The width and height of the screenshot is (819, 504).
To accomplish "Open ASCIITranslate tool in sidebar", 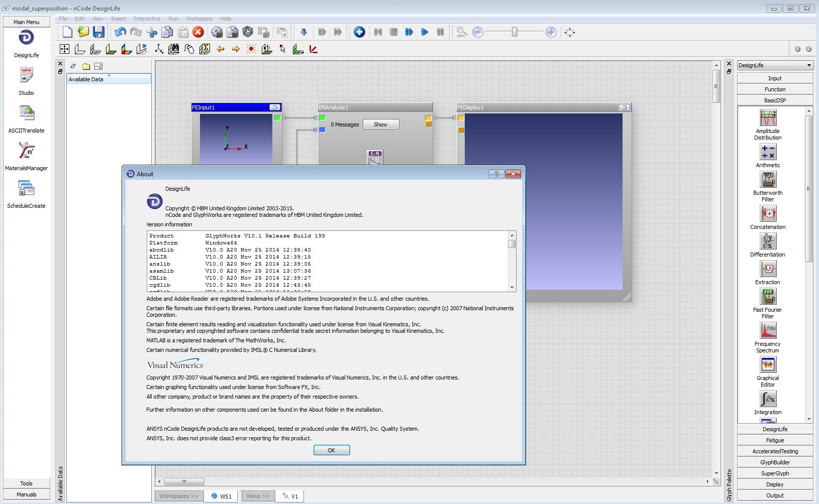I will point(26,118).
